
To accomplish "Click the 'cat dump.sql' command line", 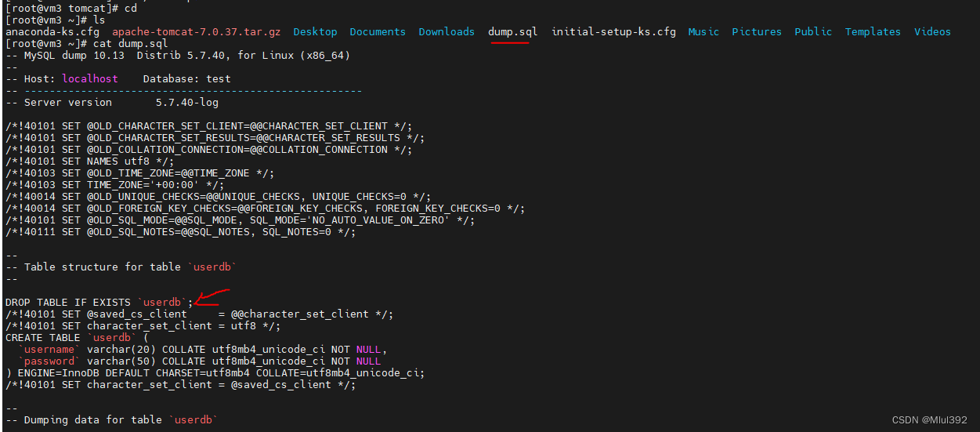I will click(x=87, y=43).
